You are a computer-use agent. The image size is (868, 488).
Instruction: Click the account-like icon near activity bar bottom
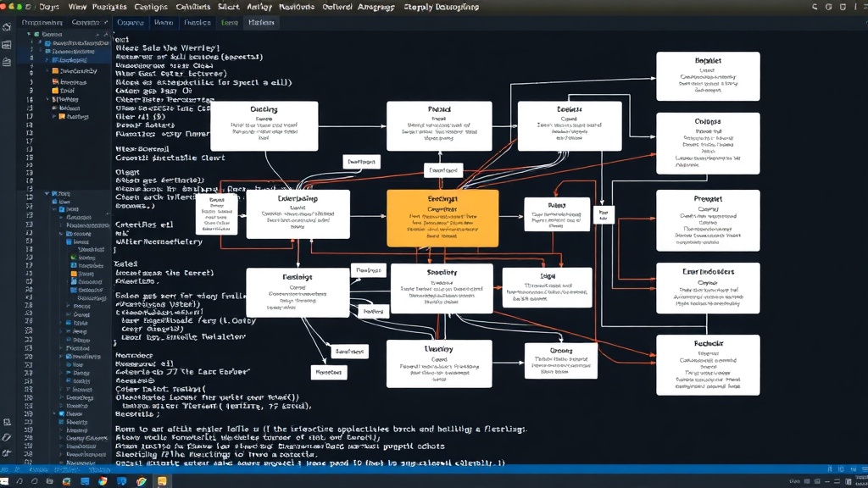point(7,422)
